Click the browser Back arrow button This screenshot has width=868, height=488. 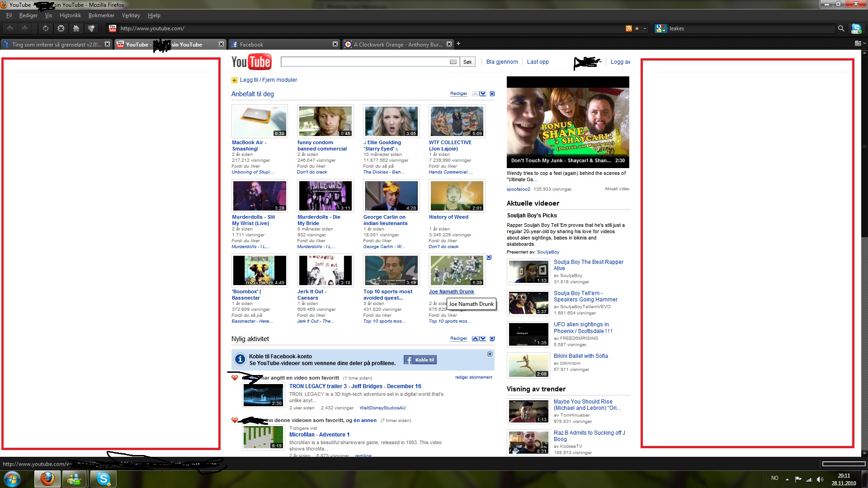pos(10,28)
